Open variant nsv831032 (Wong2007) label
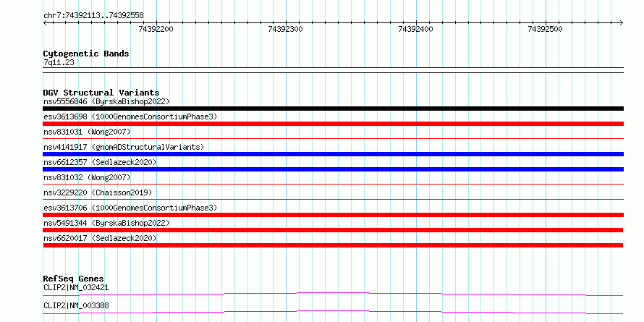Viewport: 644px width, 322px height. tap(87, 177)
